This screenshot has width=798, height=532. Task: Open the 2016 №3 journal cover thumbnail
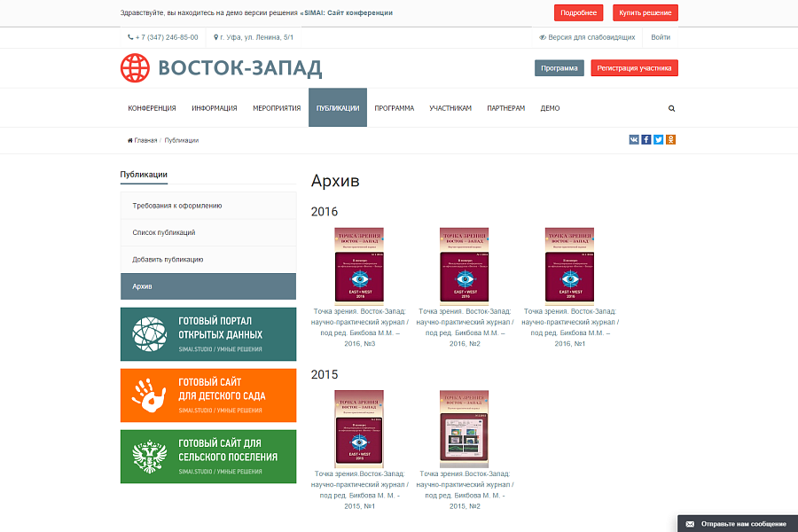(360, 264)
